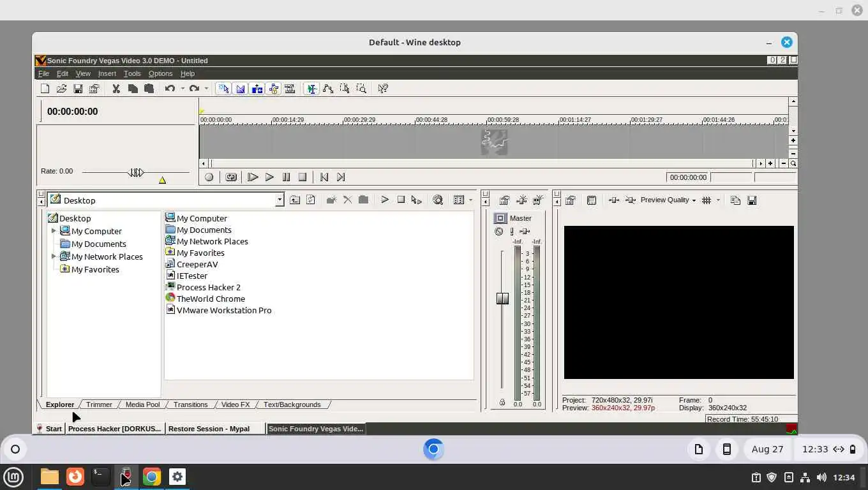The width and height of the screenshot is (868, 490).
Task: Open a file with the Open folder icon
Action: [61, 89]
